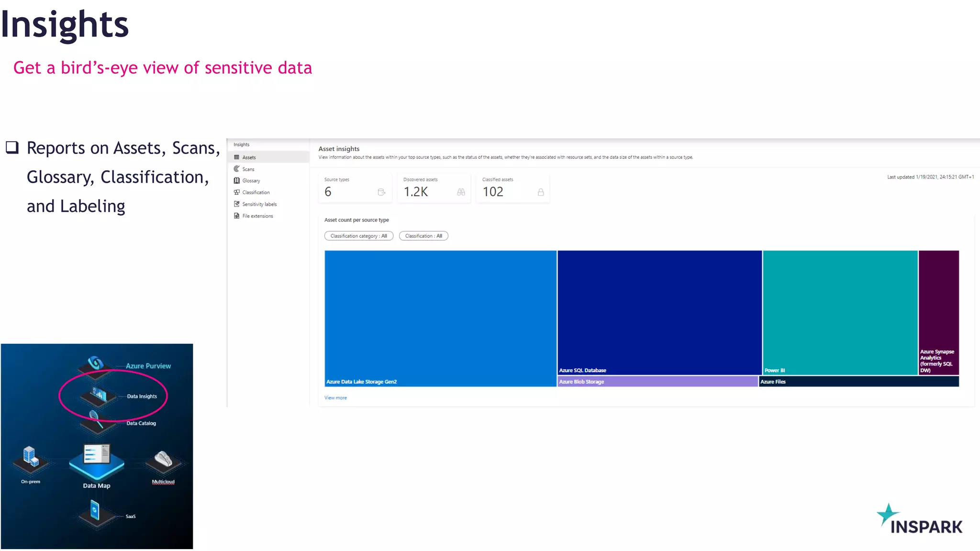This screenshot has width=980, height=551.
Task: Click the Assets table icon in sidebar
Action: click(x=236, y=157)
